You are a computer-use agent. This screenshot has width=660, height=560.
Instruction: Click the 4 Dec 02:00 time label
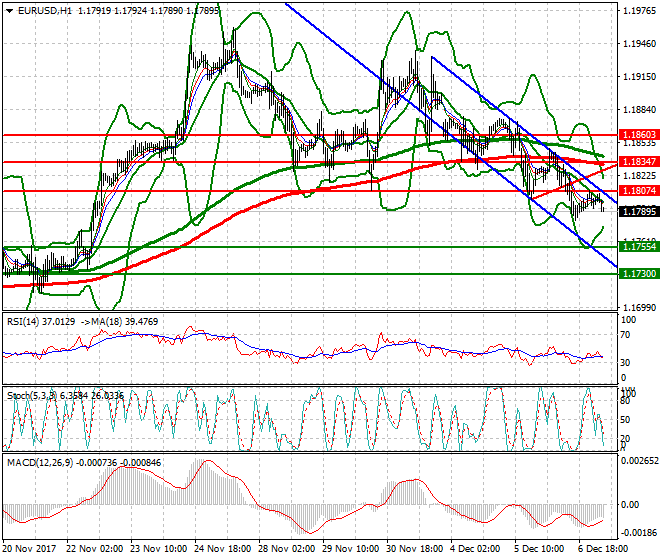476,549
